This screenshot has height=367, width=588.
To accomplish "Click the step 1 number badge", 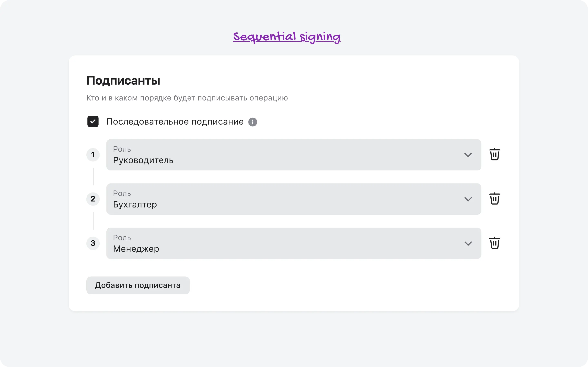I will pyautogui.click(x=93, y=155).
